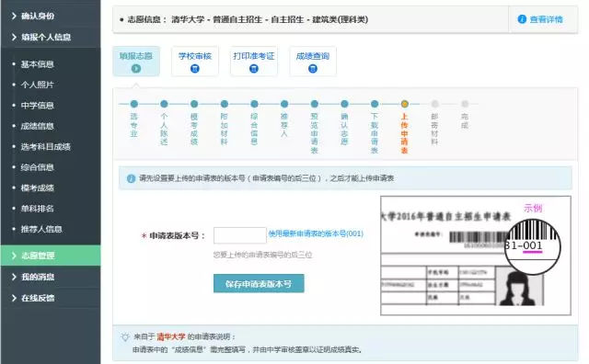The width and height of the screenshot is (589, 364).
Task: Click the lightbulb icon beside 来自于
Action: pos(125,336)
